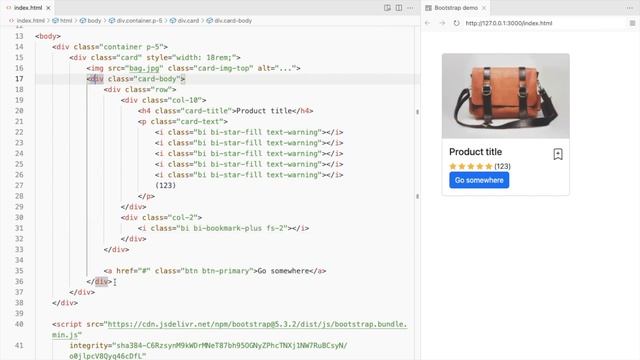The width and height of the screenshot is (640, 360).
Task: Click div.card-body in the breadcrumb
Action: (x=233, y=20)
